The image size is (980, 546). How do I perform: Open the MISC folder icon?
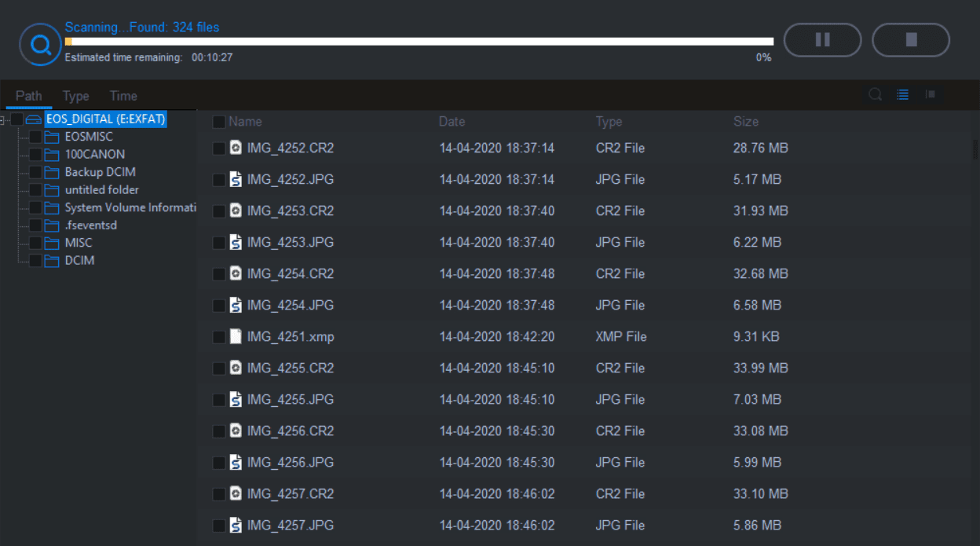click(x=52, y=243)
